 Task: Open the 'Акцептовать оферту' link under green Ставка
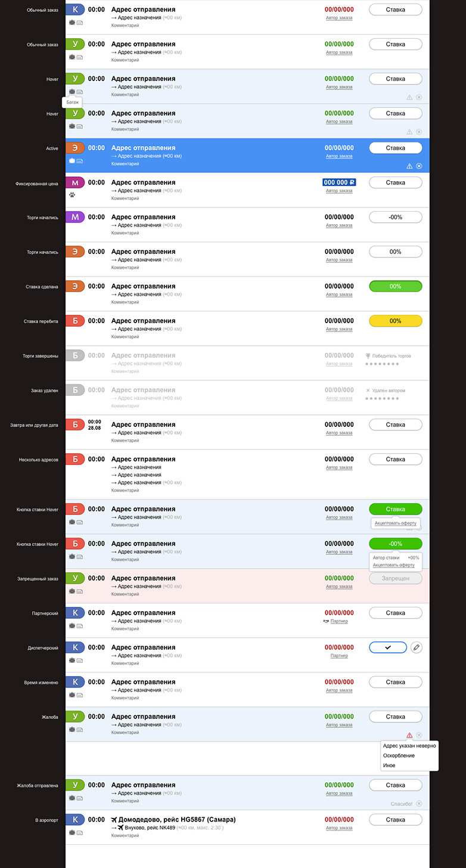[x=396, y=523]
